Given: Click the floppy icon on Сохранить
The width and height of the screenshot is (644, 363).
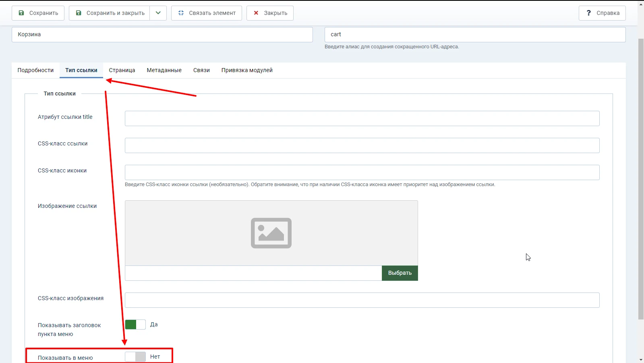Looking at the screenshot, I should point(21,13).
